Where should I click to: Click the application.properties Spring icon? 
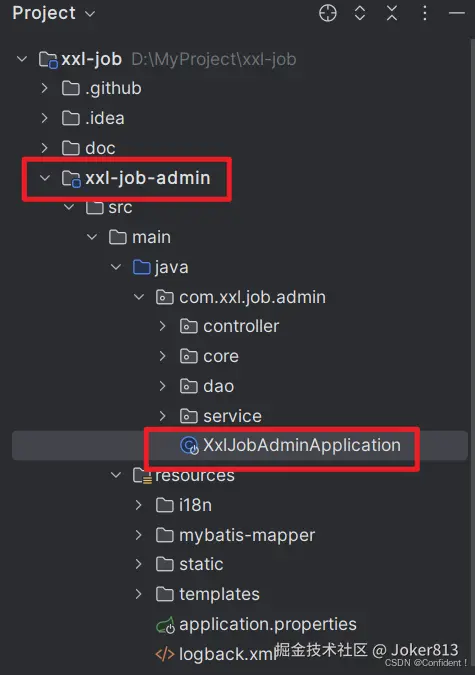point(165,625)
